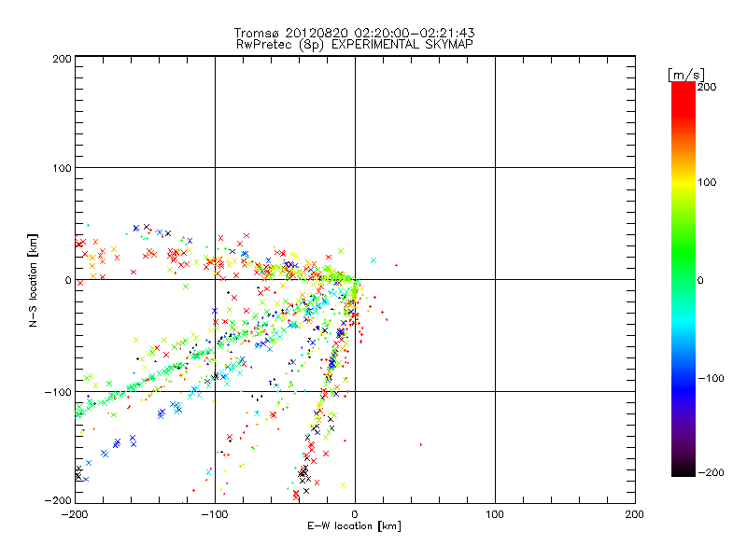Click the y-axis tick label '-200'
This screenshot has height=560, width=747.
(58, 500)
